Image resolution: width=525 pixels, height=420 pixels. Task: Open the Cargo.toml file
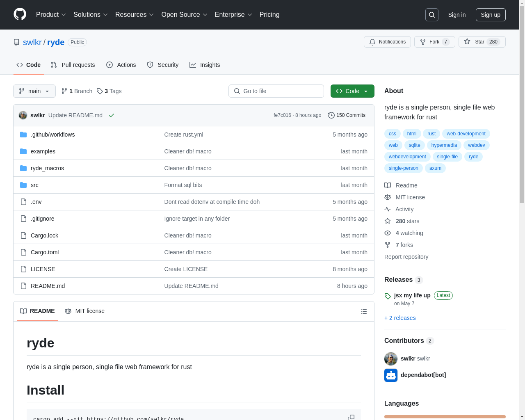click(x=45, y=252)
